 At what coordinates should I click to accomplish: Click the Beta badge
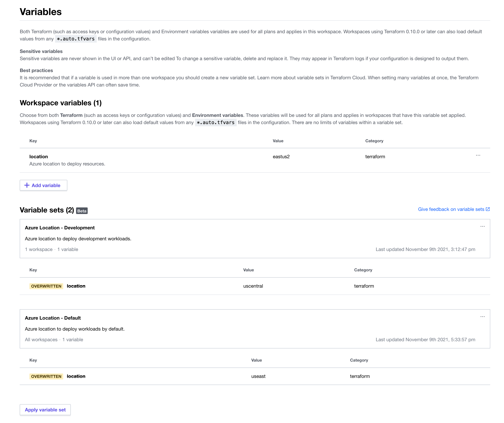(x=82, y=211)
